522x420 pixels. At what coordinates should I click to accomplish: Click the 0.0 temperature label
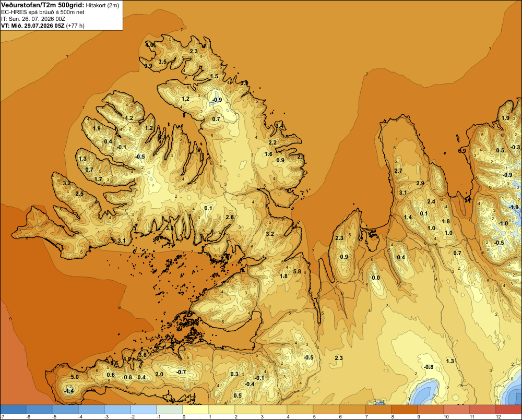pyautogui.click(x=376, y=278)
